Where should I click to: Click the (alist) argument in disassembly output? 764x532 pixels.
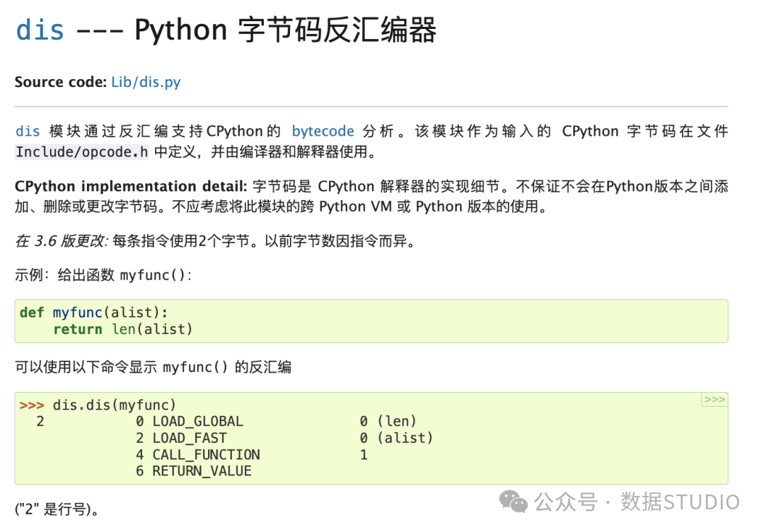click(x=405, y=438)
